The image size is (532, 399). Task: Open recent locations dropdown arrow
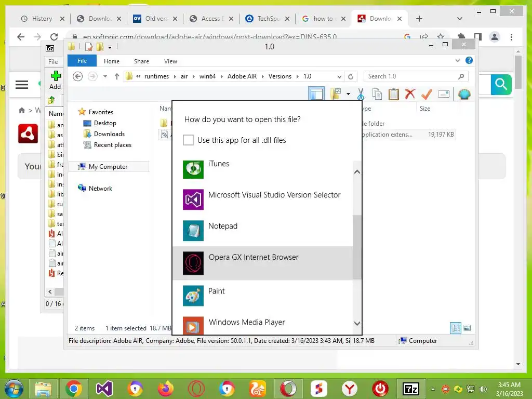click(105, 76)
